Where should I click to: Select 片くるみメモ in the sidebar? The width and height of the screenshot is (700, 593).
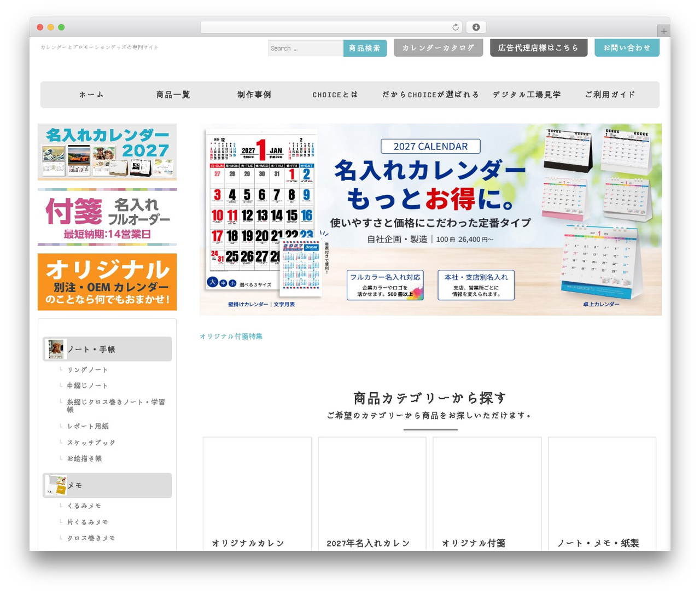pos(87,522)
